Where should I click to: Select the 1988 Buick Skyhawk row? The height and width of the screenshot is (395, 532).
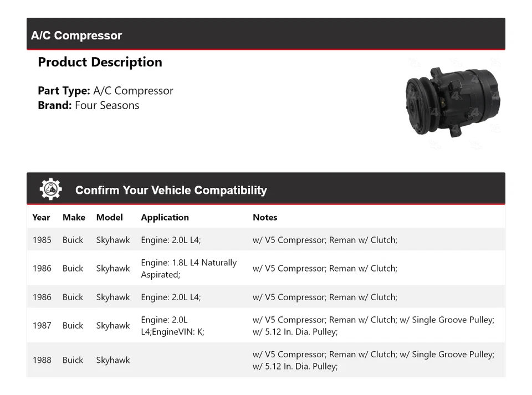click(x=265, y=360)
